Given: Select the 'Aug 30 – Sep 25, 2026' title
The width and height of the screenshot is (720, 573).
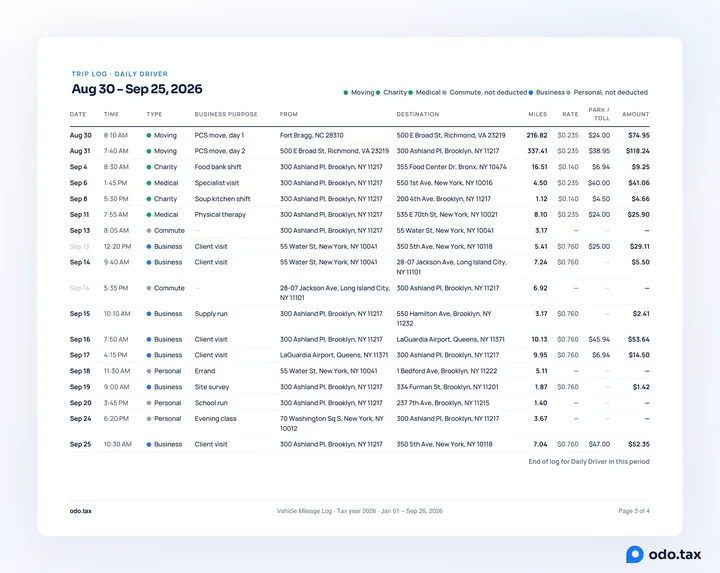Looking at the screenshot, I should pos(137,89).
